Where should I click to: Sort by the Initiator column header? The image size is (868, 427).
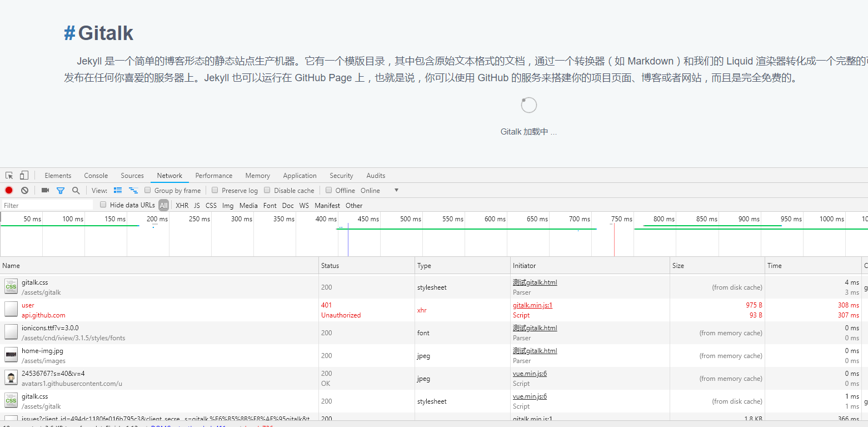590,266
